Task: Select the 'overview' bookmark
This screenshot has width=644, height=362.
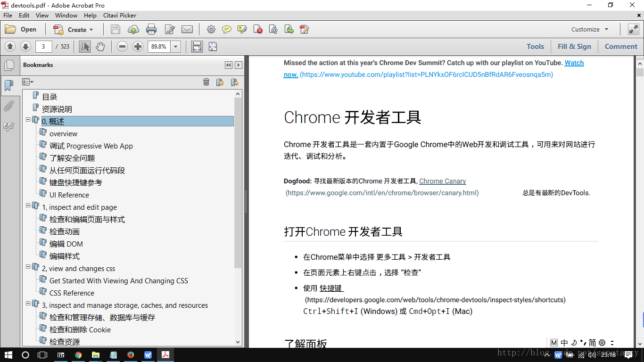Action: [x=63, y=134]
